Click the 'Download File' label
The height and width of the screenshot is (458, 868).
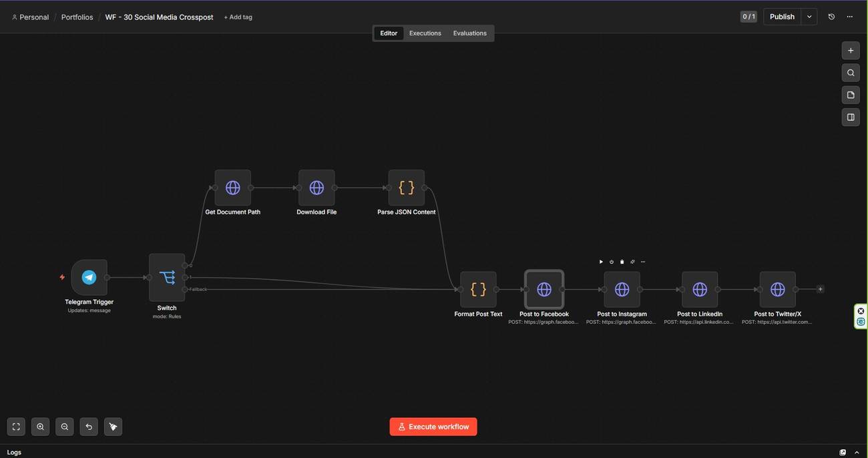pos(316,212)
